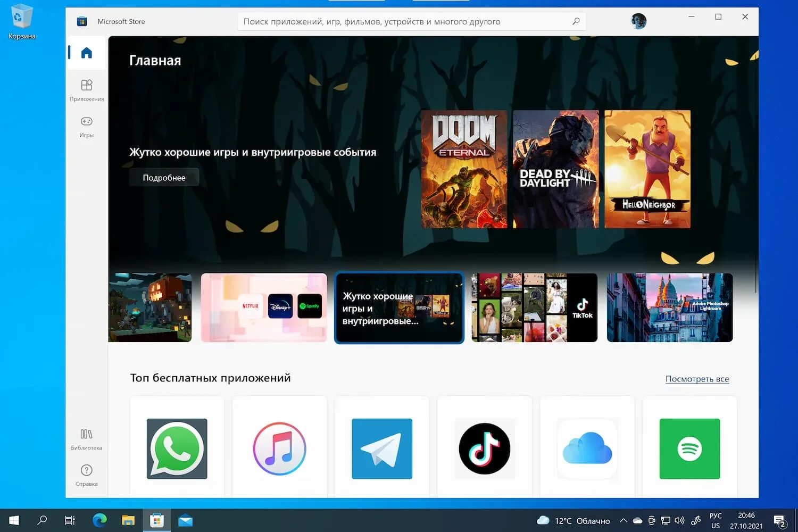Open the Корзина recycle bin on desktop
Image resolution: width=798 pixels, height=532 pixels.
22,22
